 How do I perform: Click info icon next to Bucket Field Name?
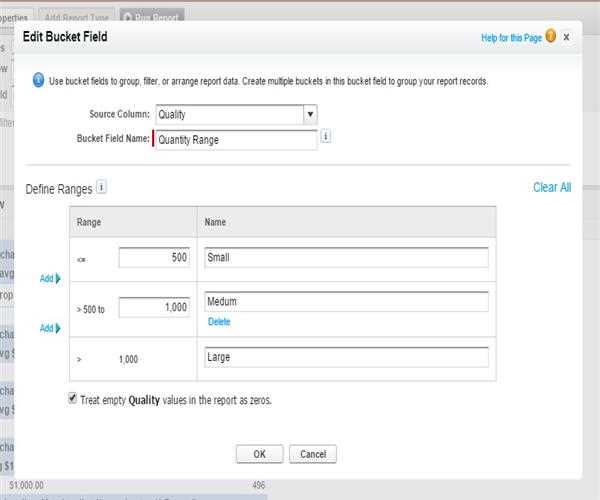(326, 138)
